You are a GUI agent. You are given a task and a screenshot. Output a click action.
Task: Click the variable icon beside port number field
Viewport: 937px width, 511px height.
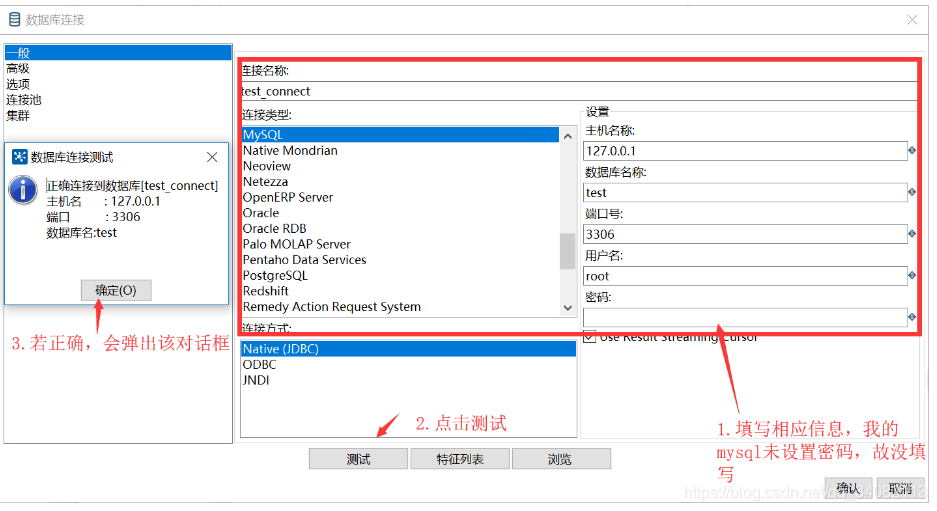[x=911, y=234]
